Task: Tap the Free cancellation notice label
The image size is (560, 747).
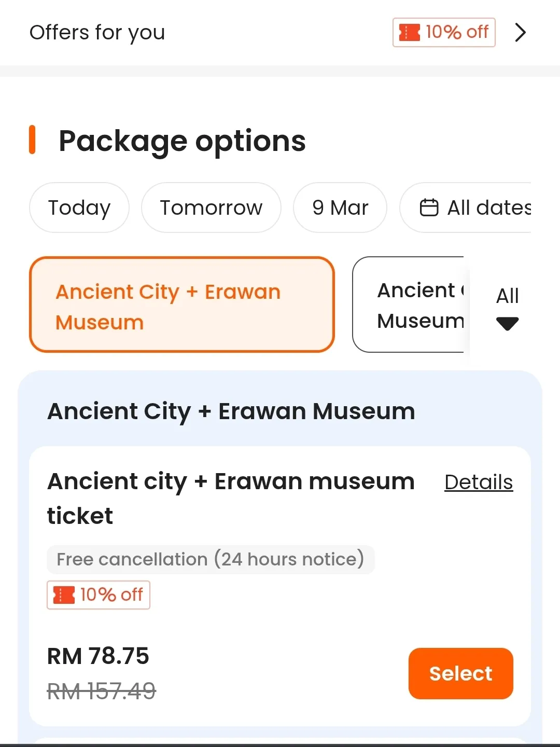Action: coord(211,559)
